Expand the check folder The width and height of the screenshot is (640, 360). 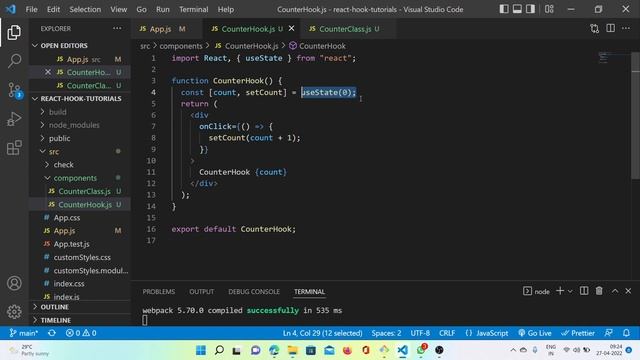point(80,165)
